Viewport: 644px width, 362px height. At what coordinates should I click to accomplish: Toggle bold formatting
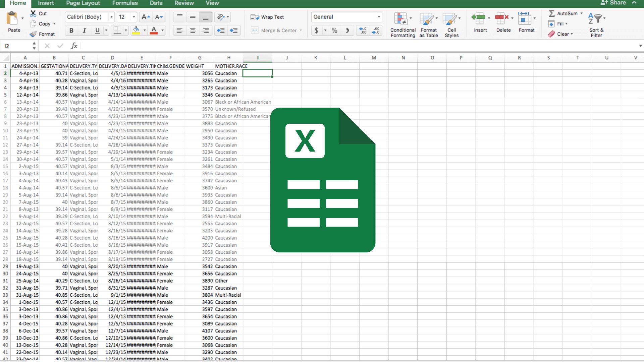coord(71,31)
